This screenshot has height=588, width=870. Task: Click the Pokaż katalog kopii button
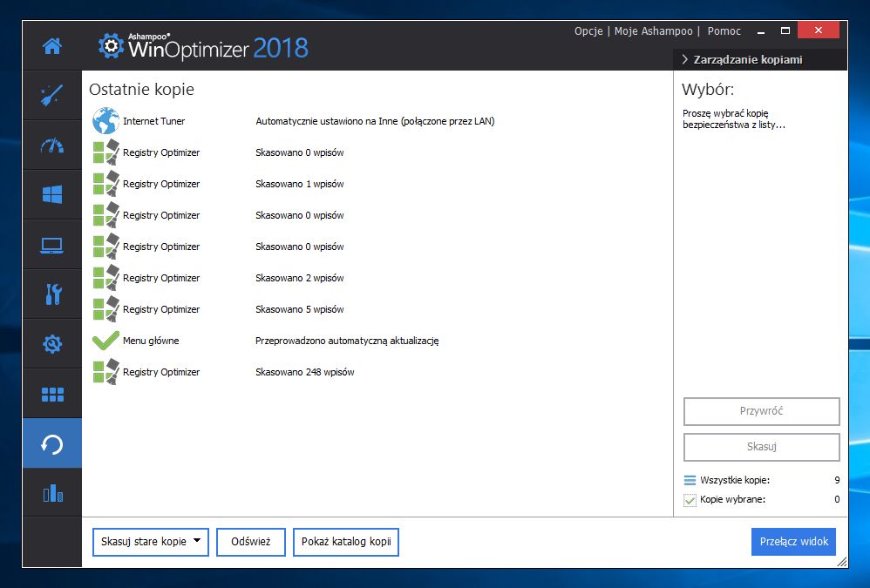[346, 542]
